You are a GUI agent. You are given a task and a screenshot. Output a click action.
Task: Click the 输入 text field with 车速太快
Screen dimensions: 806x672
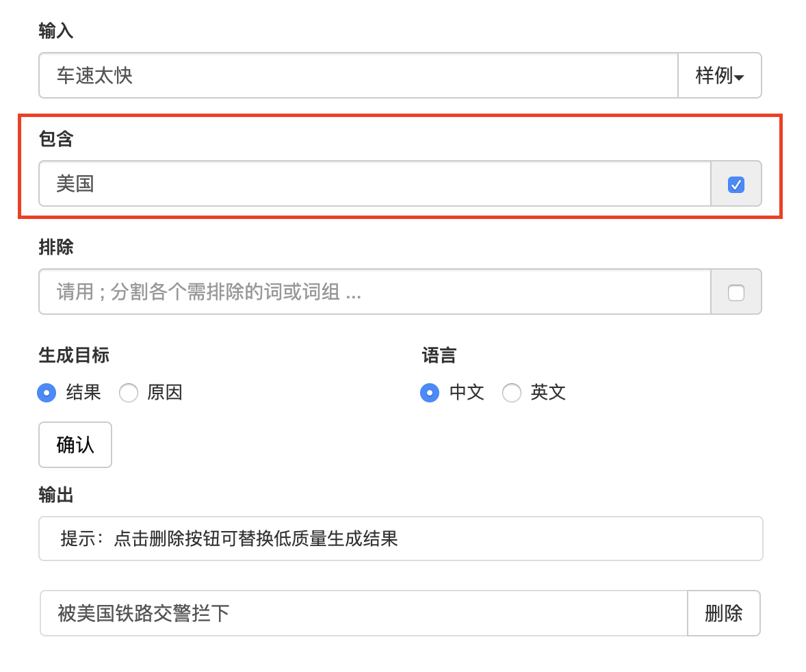359,75
